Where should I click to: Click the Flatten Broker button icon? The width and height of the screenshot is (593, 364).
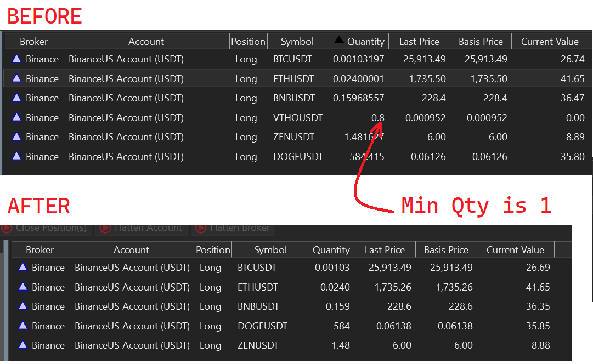point(201,228)
